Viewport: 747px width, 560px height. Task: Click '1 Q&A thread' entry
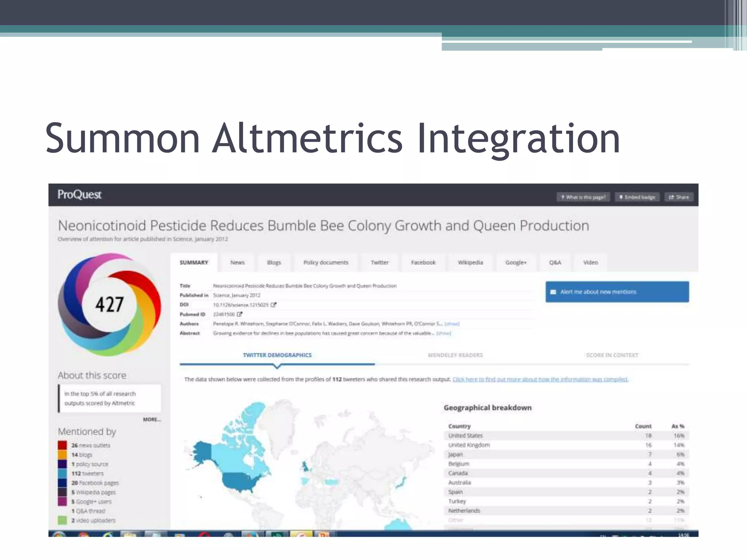[x=88, y=512]
